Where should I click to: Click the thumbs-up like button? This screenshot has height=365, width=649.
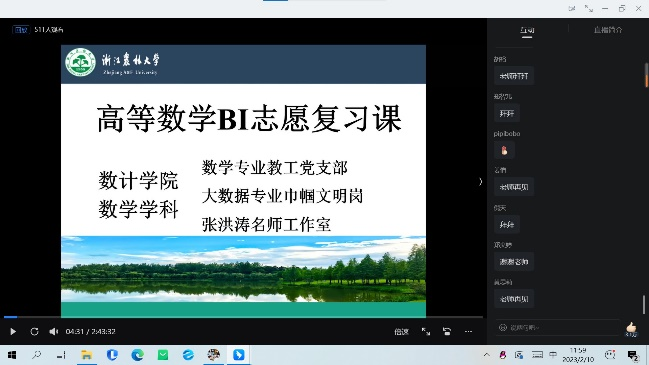pos(631,329)
